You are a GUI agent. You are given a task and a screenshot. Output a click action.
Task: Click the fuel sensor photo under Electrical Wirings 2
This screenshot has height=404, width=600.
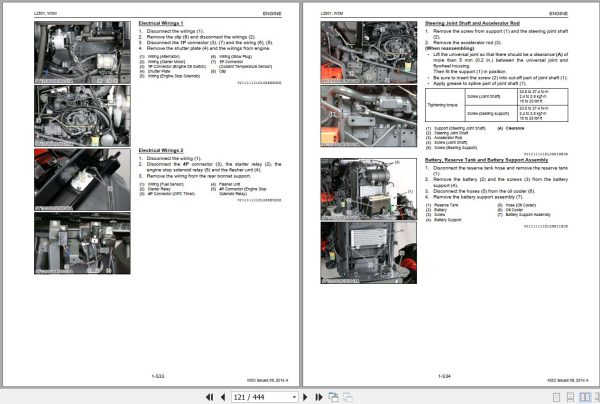(82, 179)
